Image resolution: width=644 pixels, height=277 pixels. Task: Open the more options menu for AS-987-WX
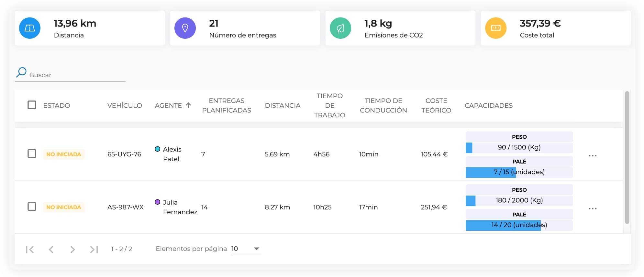[x=593, y=209]
